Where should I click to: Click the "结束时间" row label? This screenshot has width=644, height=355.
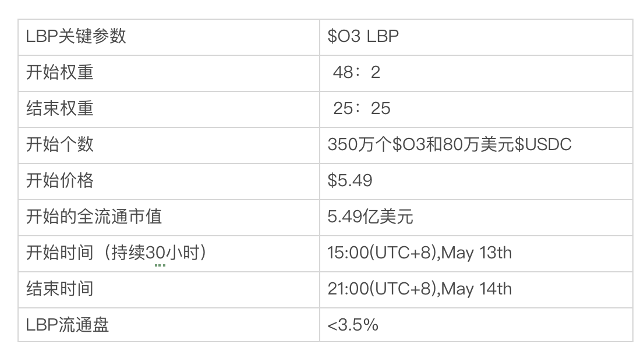click(59, 289)
